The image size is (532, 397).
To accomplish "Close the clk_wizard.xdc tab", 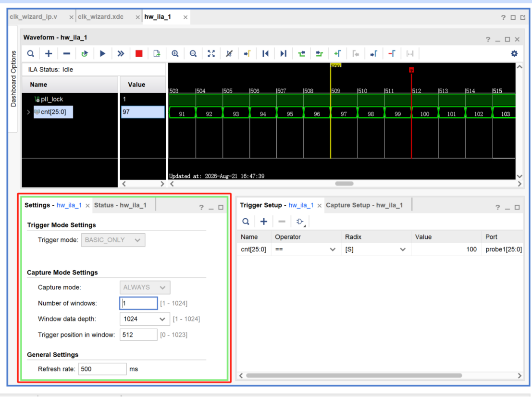I will coord(137,17).
